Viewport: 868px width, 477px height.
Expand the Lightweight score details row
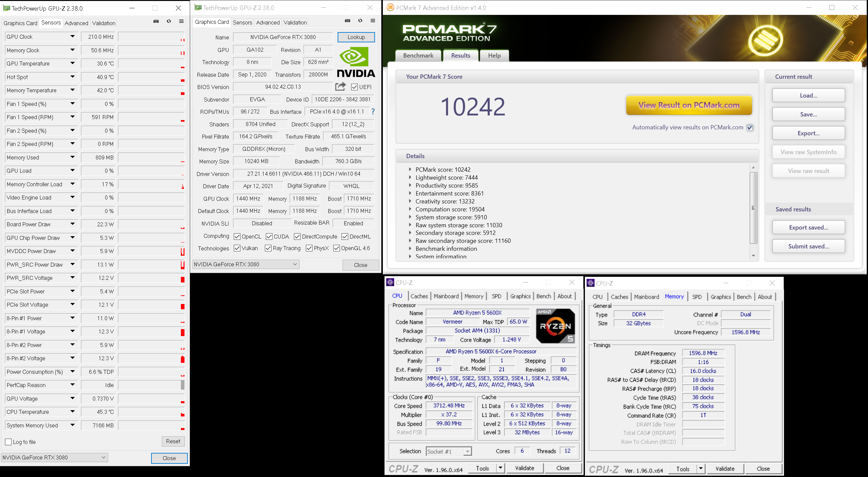coord(410,177)
